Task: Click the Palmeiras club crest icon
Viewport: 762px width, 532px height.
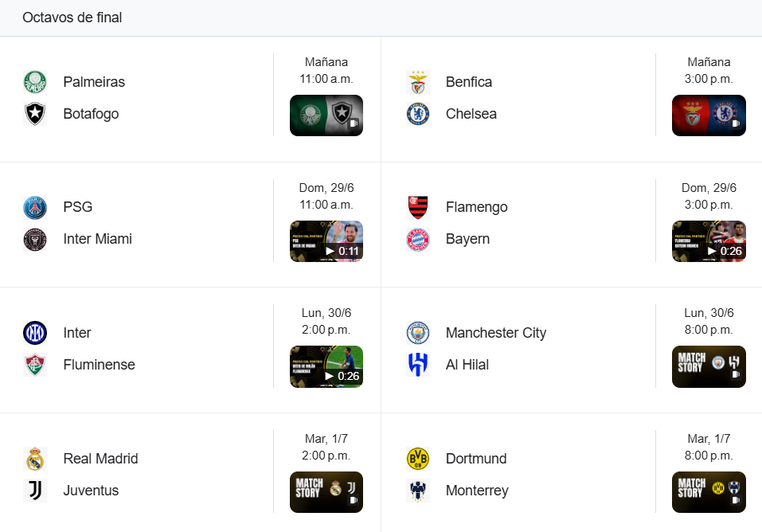Action: (35, 82)
